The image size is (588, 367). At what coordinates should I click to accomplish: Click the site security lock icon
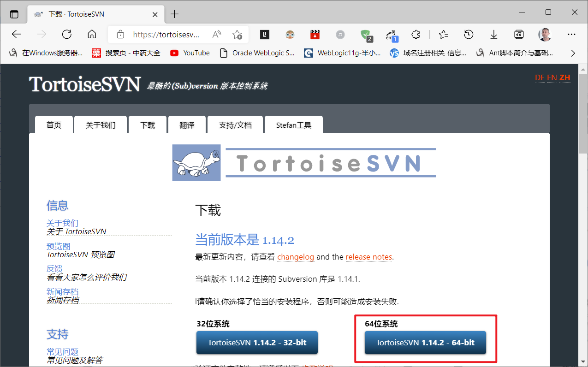tap(120, 34)
